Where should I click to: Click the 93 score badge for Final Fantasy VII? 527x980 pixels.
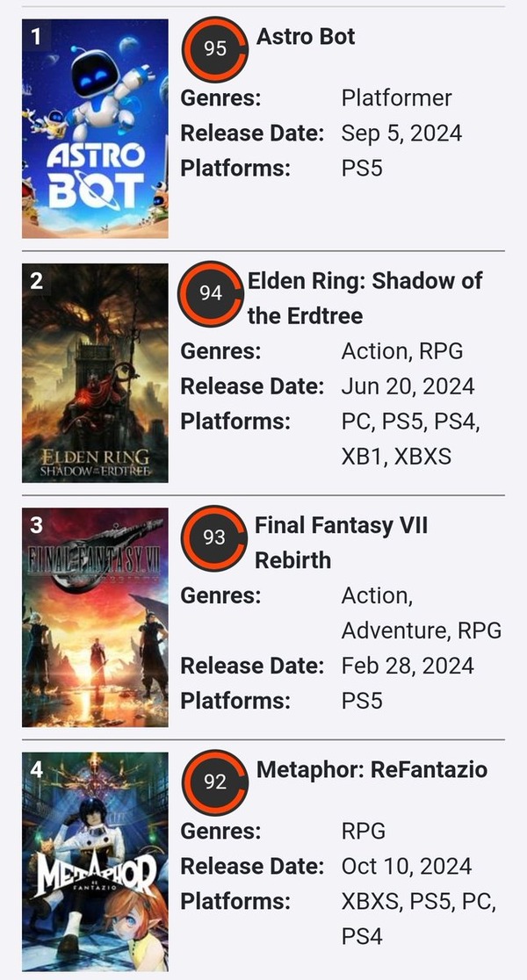tap(213, 537)
